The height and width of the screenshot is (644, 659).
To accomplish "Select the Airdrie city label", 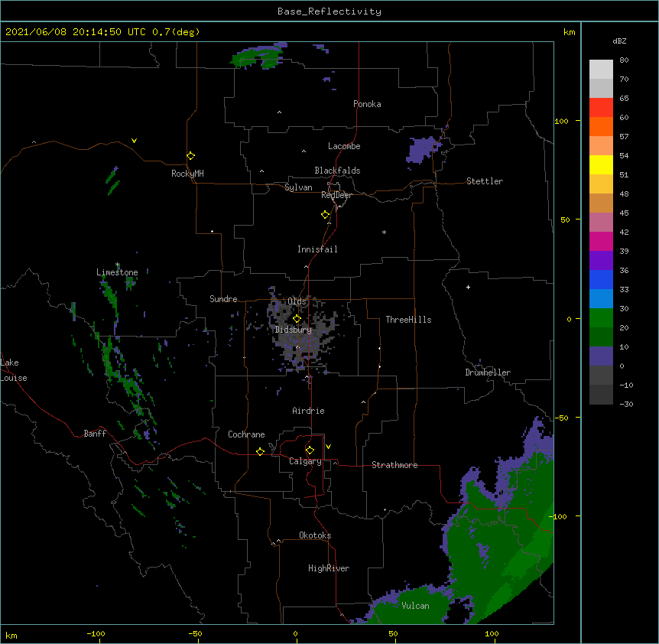I will [308, 411].
